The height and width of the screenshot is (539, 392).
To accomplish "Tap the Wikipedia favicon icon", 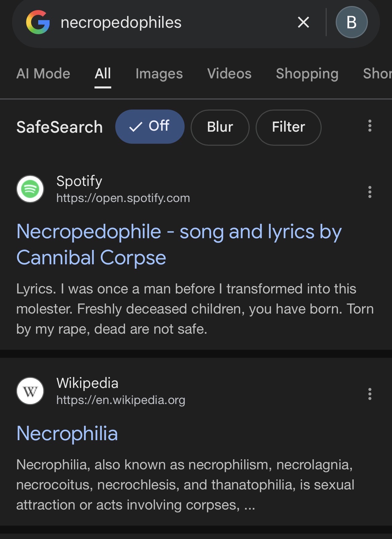I will (30, 391).
